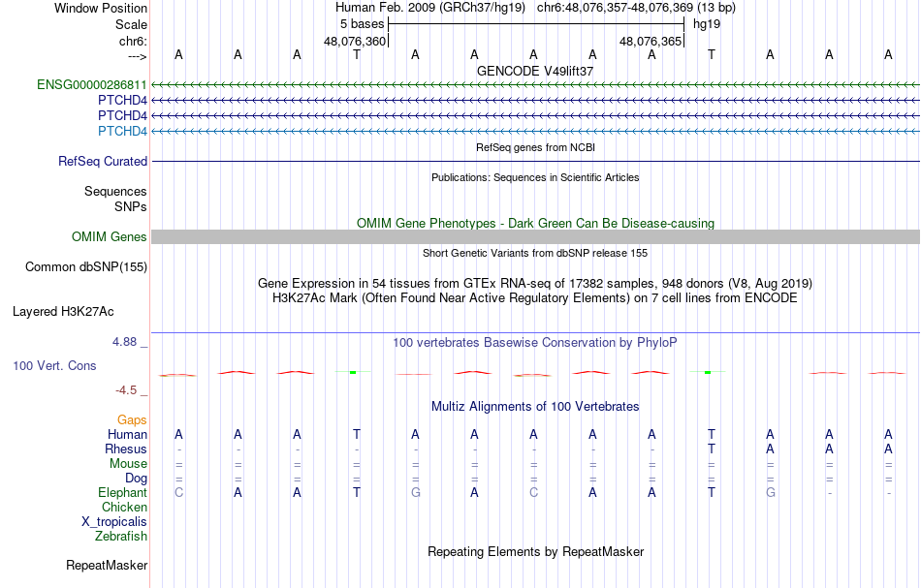Click the RepeatMasker track label
921x588 pixels.
coord(107,565)
